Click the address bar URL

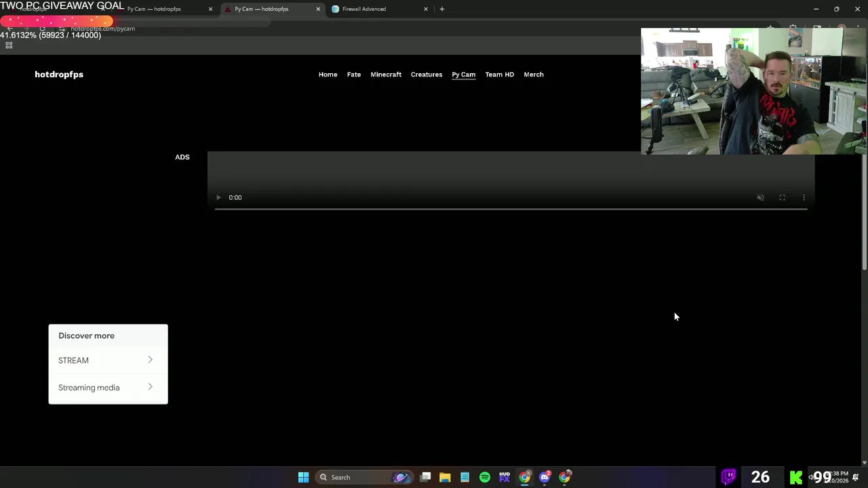coord(103,28)
